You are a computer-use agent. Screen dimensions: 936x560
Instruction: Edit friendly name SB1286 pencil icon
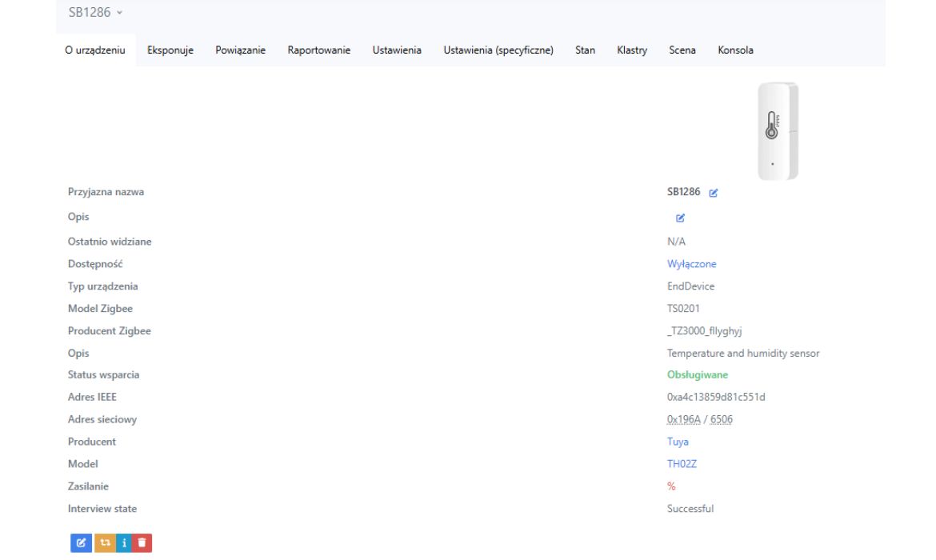click(714, 193)
